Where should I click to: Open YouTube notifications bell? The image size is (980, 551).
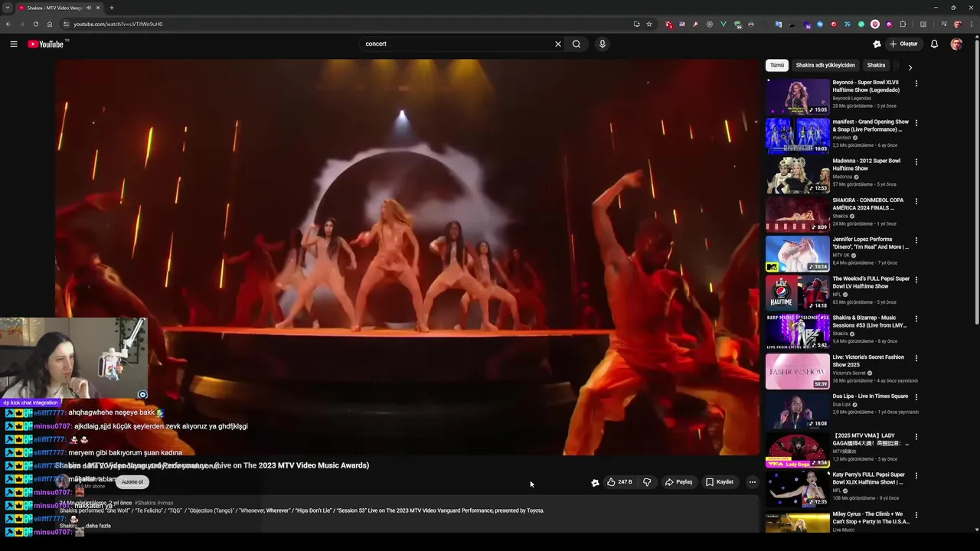[934, 44]
